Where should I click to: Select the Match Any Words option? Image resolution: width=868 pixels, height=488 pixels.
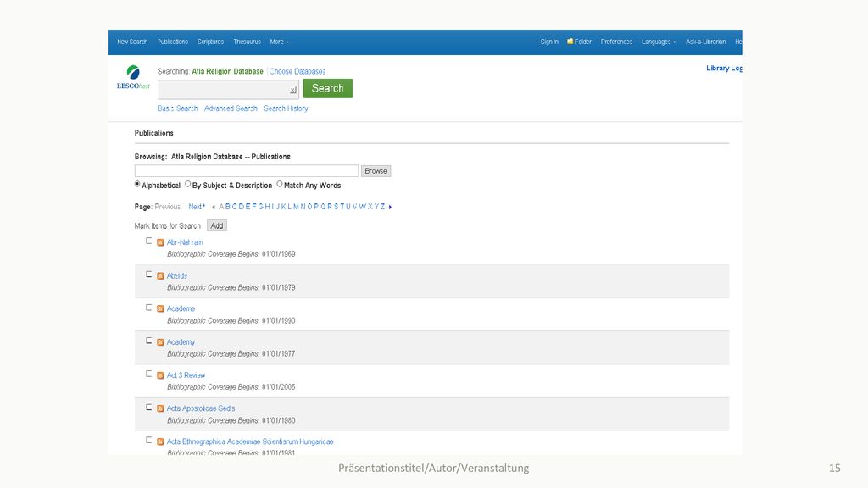(x=280, y=184)
